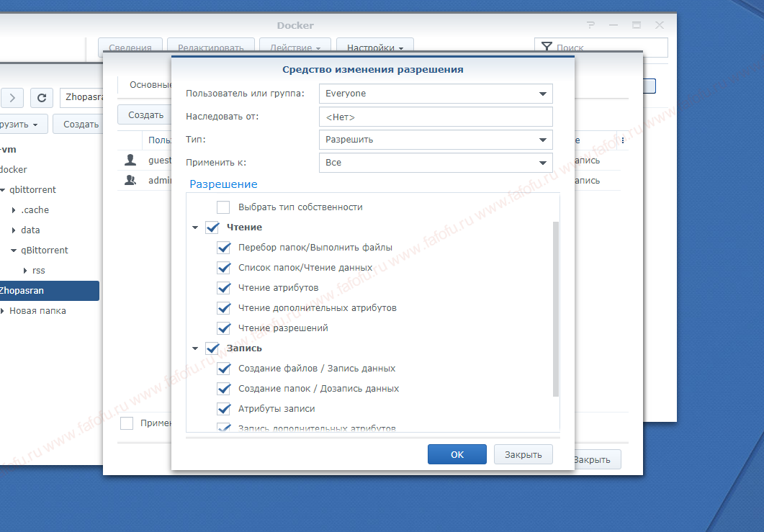Open the help question mark in the Docker window
Image resolution: width=764 pixels, height=532 pixels.
tap(590, 25)
